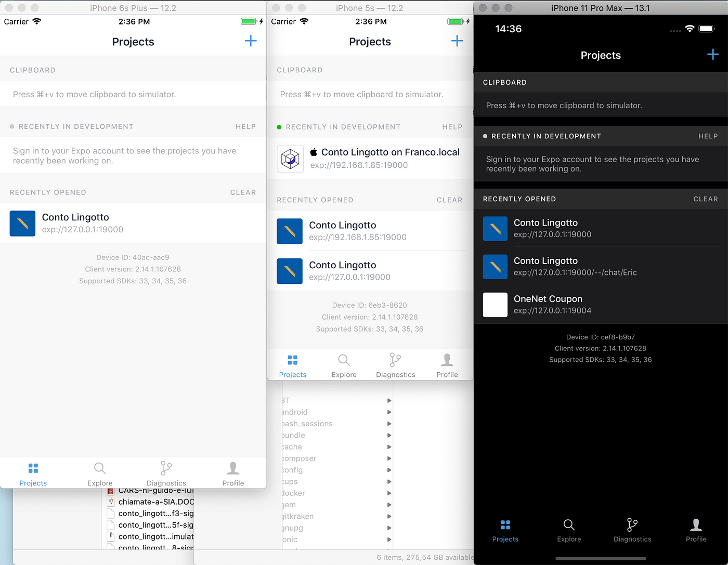The height and width of the screenshot is (565, 728).
Task: Expand the docker folder arrow in Finder
Action: tap(389, 493)
